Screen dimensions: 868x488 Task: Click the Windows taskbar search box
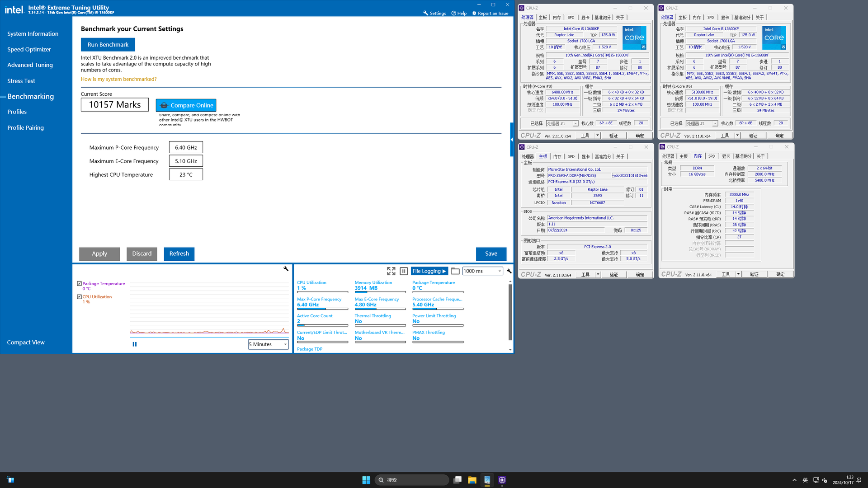coord(411,480)
